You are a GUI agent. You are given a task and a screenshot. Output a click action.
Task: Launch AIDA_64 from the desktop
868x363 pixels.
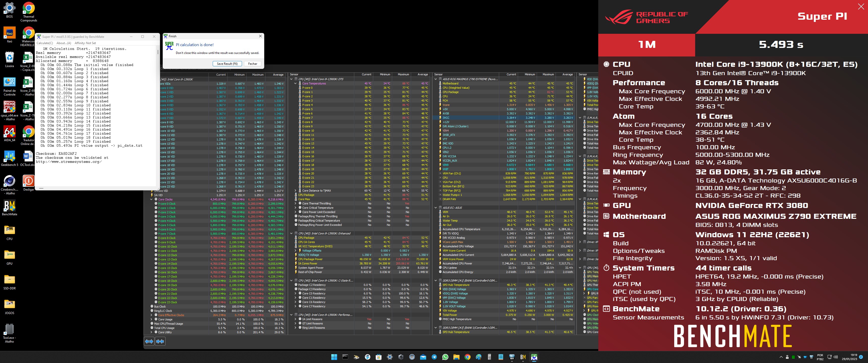(9, 134)
